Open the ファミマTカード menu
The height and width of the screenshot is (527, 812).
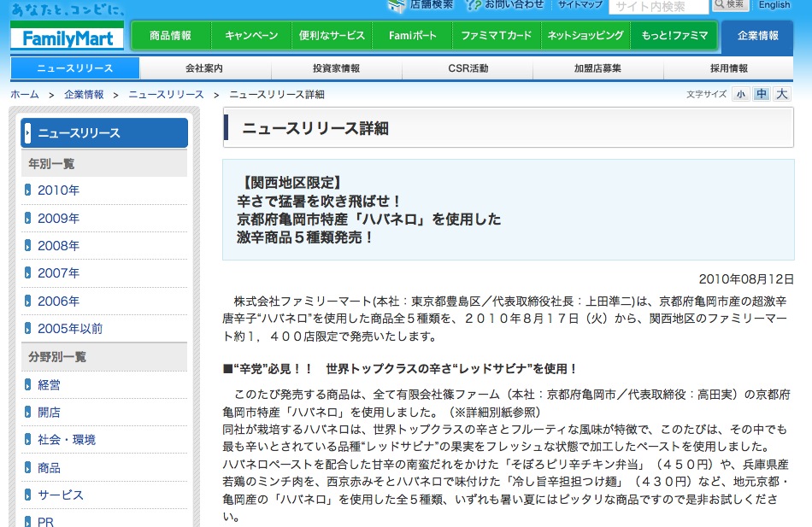[x=497, y=36]
